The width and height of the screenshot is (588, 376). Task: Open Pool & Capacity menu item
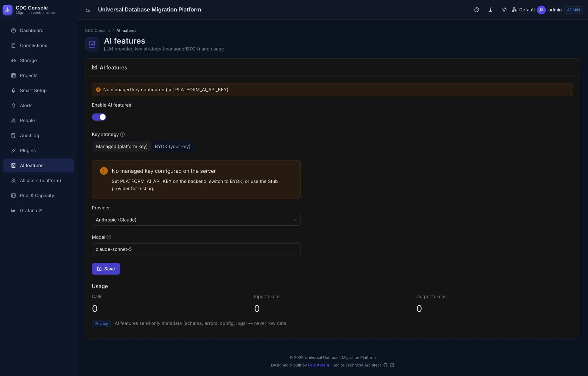39,195
